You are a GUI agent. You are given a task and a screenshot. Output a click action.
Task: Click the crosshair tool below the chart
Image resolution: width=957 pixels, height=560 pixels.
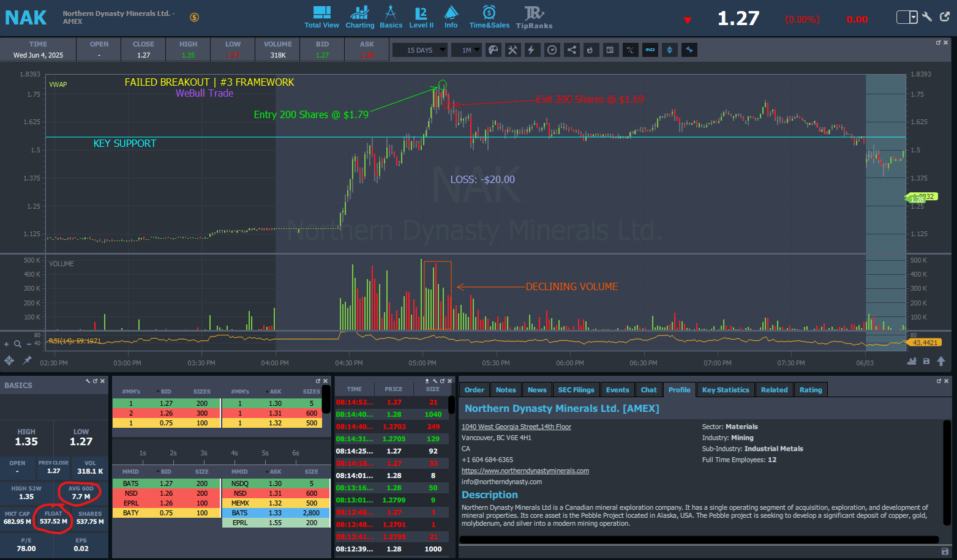(x=9, y=360)
